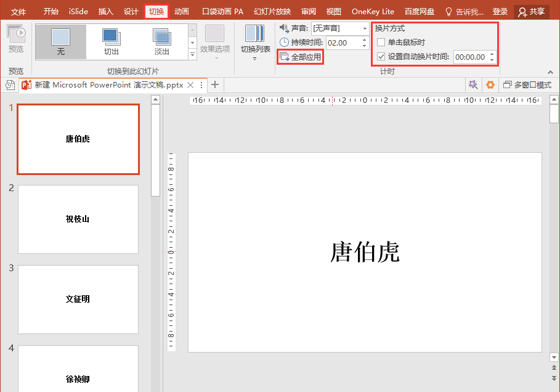Select the 淡出 (Fade) transition effect
The width and height of the screenshot is (560, 392).
point(161,41)
